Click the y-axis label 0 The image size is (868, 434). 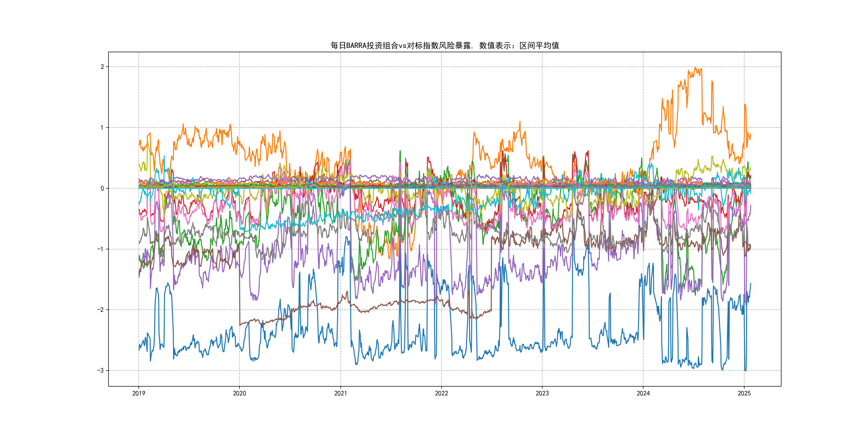102,188
